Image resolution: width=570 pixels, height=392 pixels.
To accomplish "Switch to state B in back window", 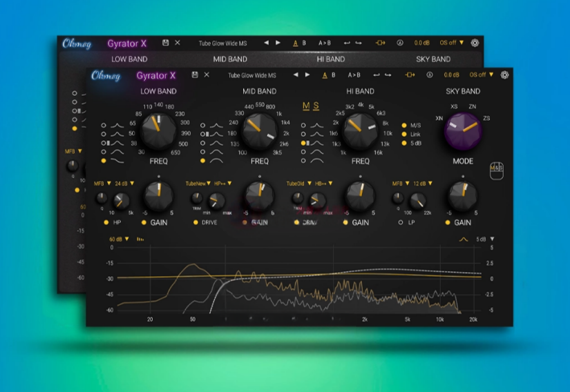I will tap(304, 43).
